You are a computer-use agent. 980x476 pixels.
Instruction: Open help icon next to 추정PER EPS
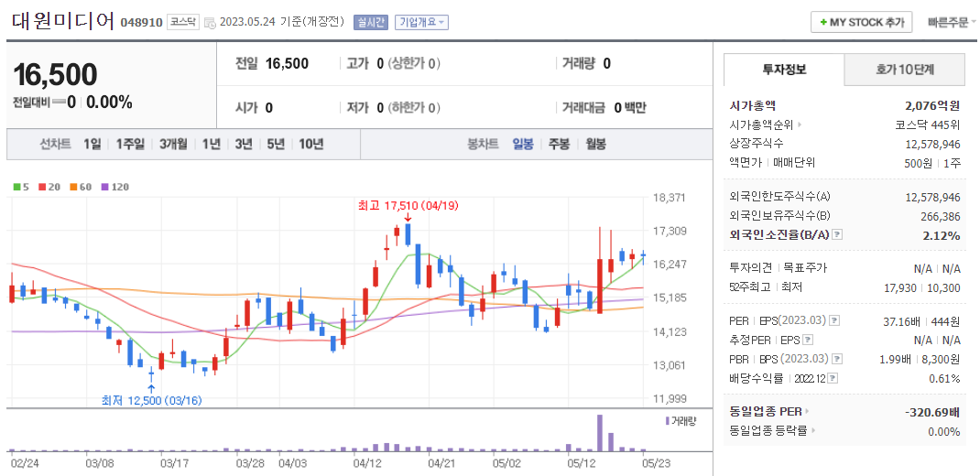click(x=808, y=340)
